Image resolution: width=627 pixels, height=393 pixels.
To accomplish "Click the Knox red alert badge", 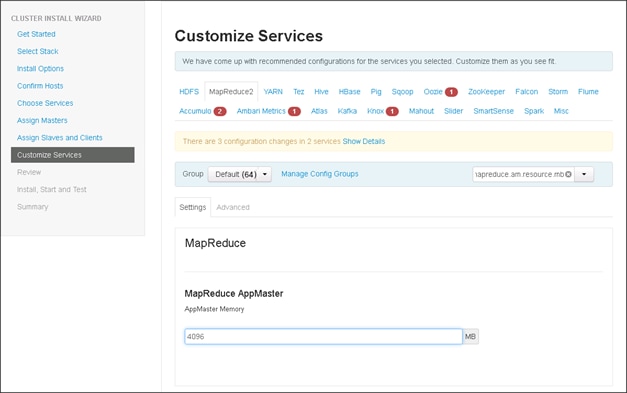I will (x=392, y=111).
